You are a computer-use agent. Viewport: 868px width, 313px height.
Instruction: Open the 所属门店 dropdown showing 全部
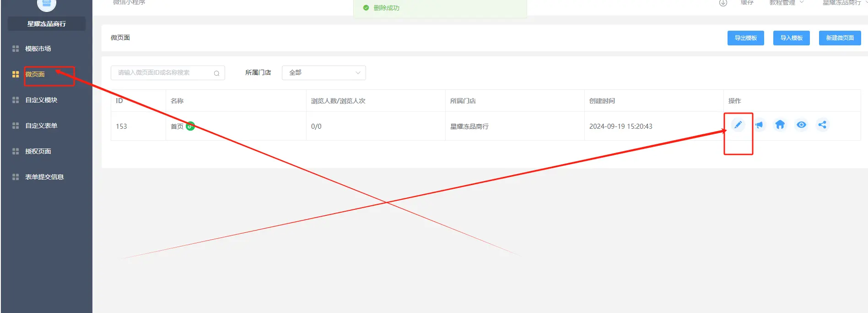tap(323, 73)
